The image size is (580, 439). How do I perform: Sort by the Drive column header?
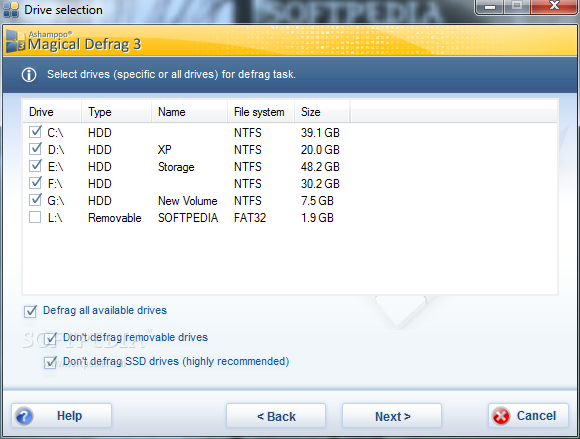point(52,112)
